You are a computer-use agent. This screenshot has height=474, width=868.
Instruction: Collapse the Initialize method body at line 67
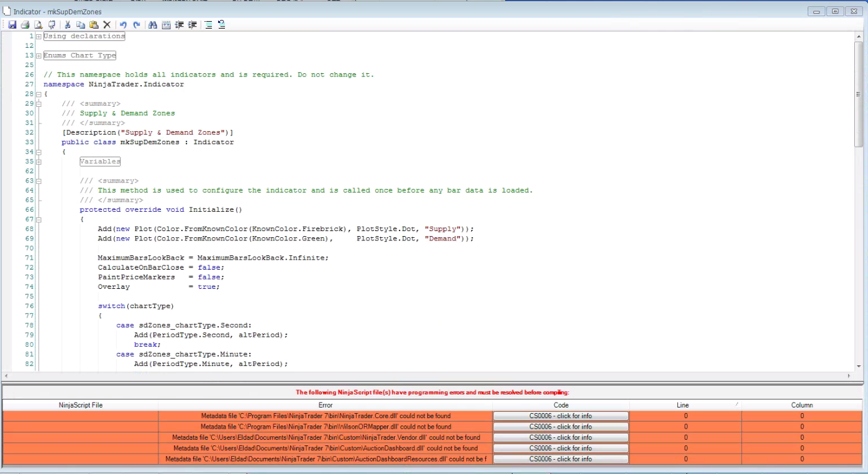[39, 219]
